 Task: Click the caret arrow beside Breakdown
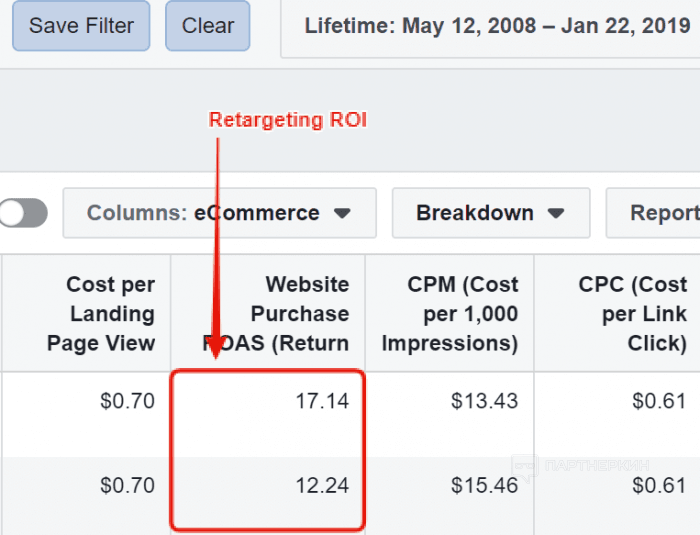pyautogui.click(x=557, y=214)
